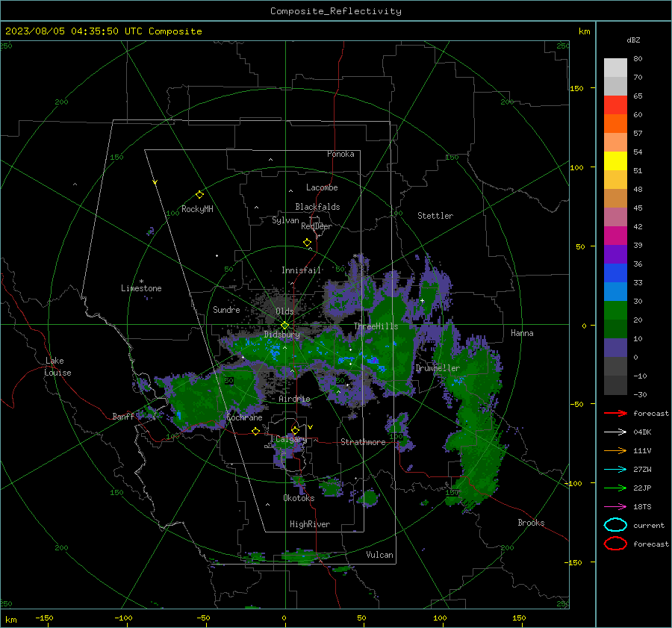Click the Cochrane town label
The height and width of the screenshot is (628, 672).
tap(244, 417)
